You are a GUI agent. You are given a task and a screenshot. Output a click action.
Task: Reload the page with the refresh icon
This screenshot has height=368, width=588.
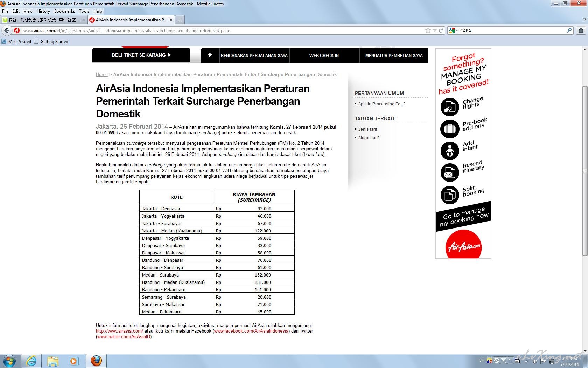tap(441, 30)
